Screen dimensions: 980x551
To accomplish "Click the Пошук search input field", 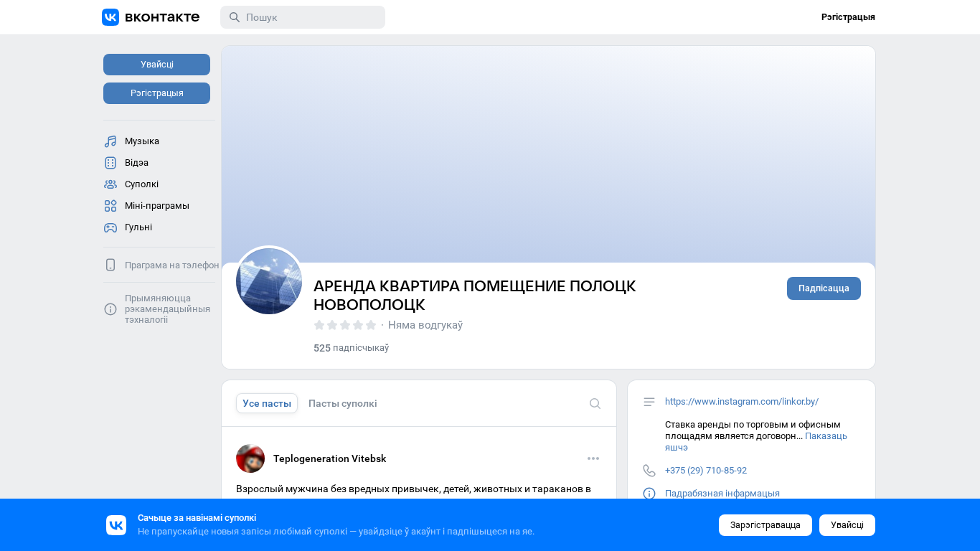I will (x=303, y=17).
